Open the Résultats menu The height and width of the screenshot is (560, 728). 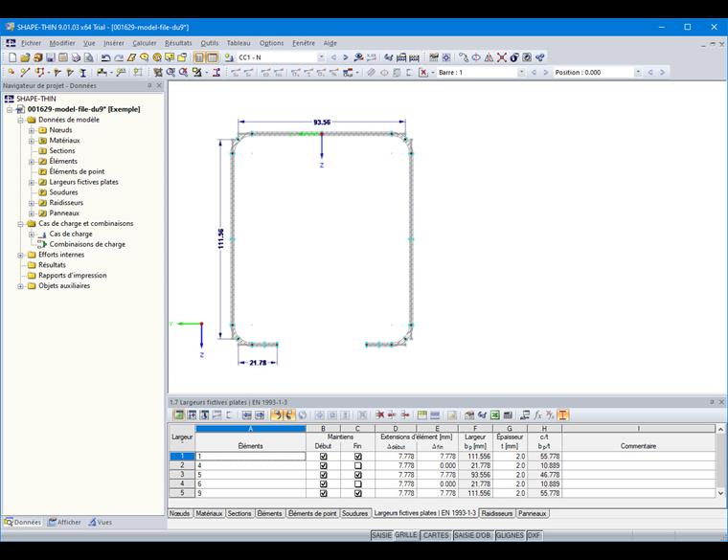point(178,43)
